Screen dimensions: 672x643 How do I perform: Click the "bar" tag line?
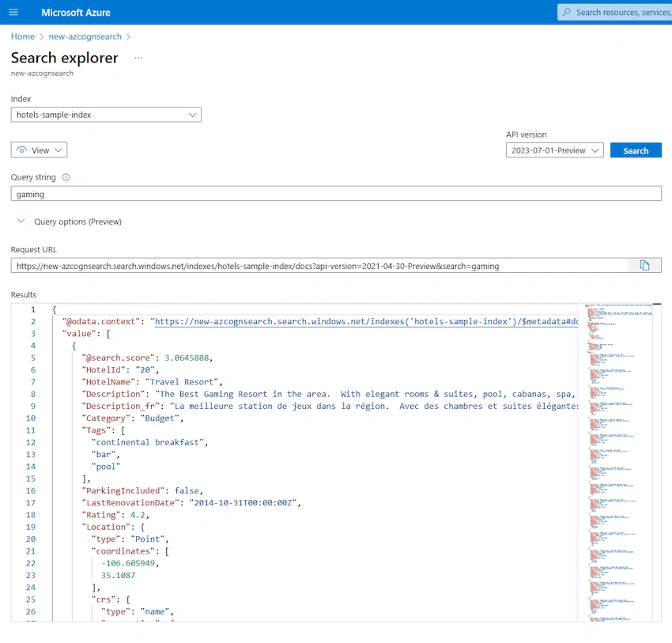click(x=105, y=455)
